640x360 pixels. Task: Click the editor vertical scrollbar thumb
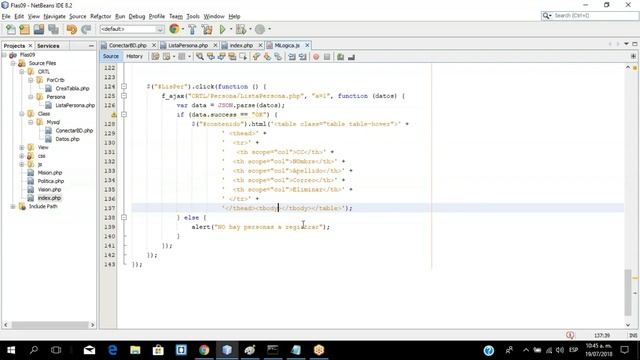(x=628, y=293)
